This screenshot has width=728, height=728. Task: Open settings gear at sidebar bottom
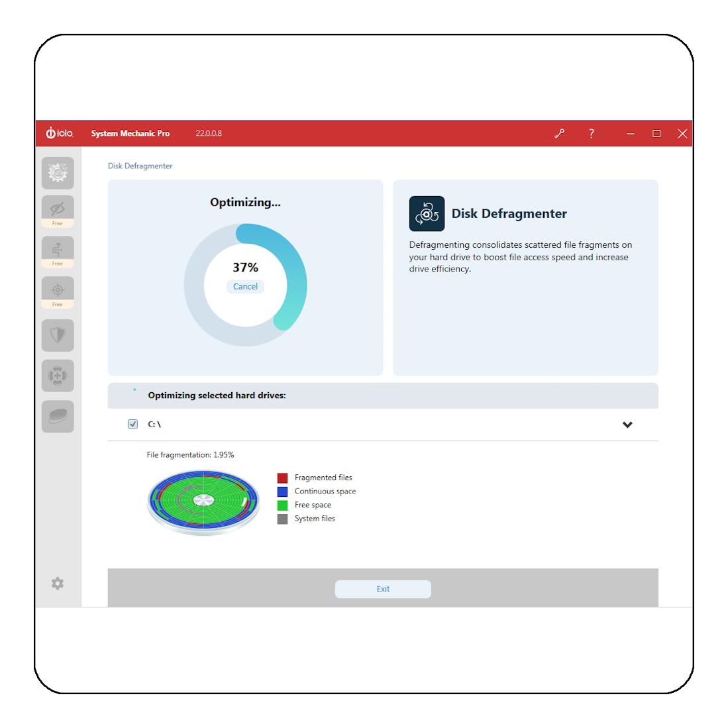click(x=58, y=583)
